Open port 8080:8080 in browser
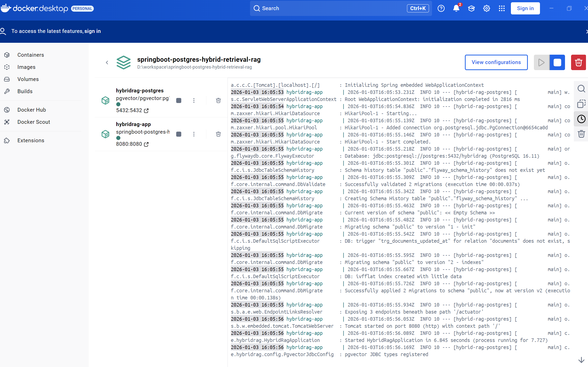 [x=146, y=144]
